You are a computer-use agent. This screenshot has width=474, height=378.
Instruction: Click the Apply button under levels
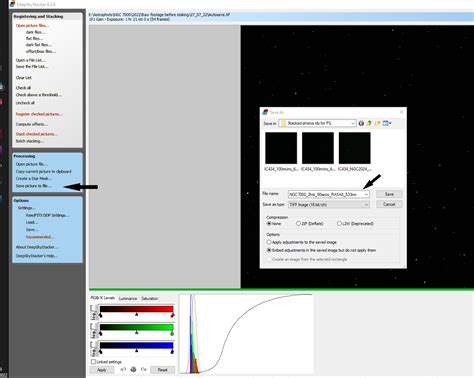(x=102, y=370)
